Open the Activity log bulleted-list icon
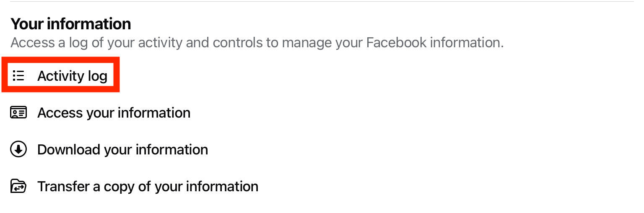This screenshot has width=644, height=213. 18,76
